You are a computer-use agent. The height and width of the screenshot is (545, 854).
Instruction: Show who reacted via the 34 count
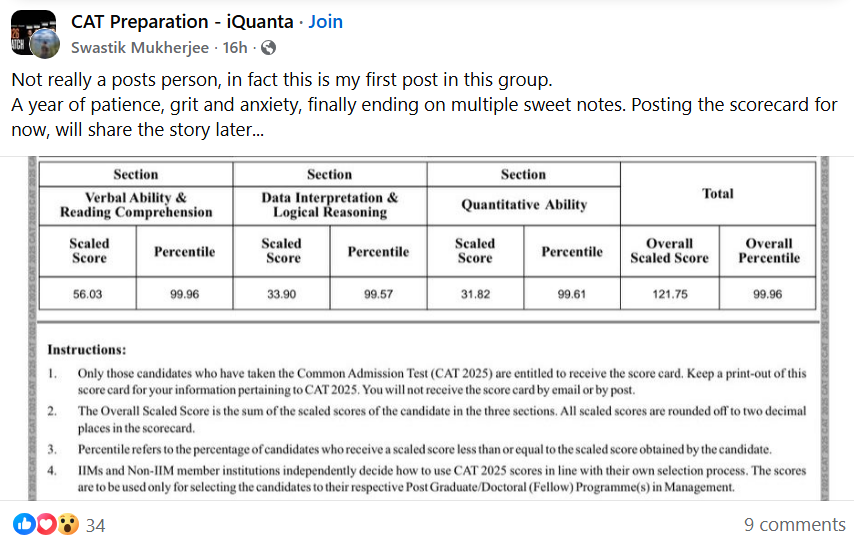coord(96,525)
